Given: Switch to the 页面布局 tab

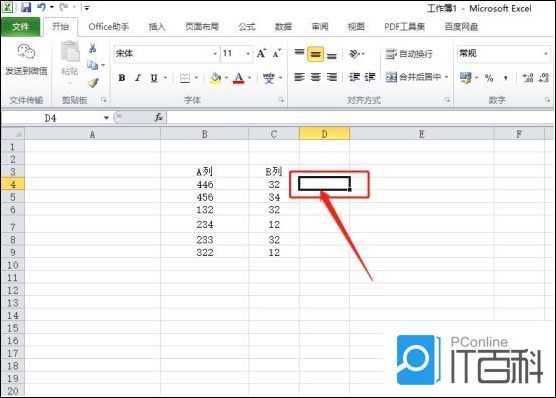Looking at the screenshot, I should click(202, 27).
